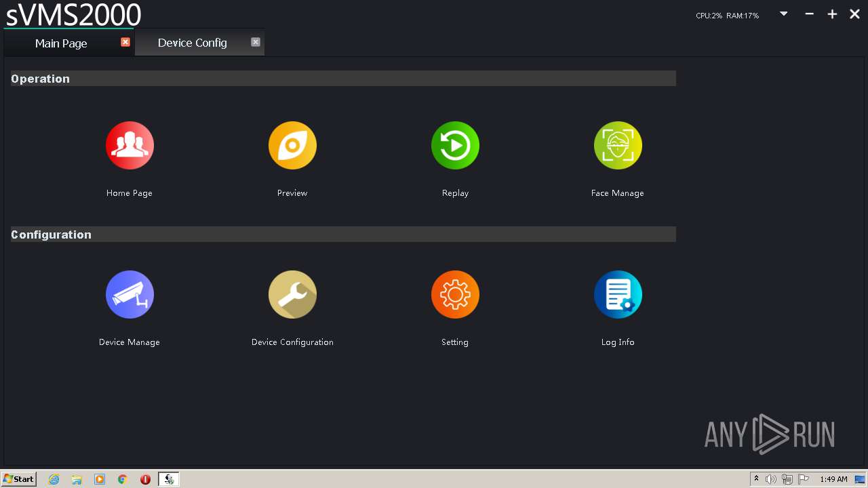
Task: Open the Home Page icon
Action: (130, 145)
